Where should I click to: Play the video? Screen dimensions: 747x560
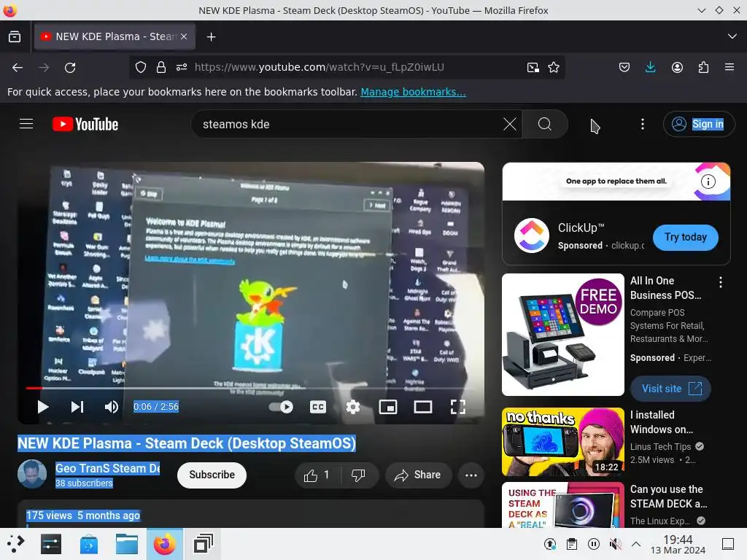coord(43,407)
